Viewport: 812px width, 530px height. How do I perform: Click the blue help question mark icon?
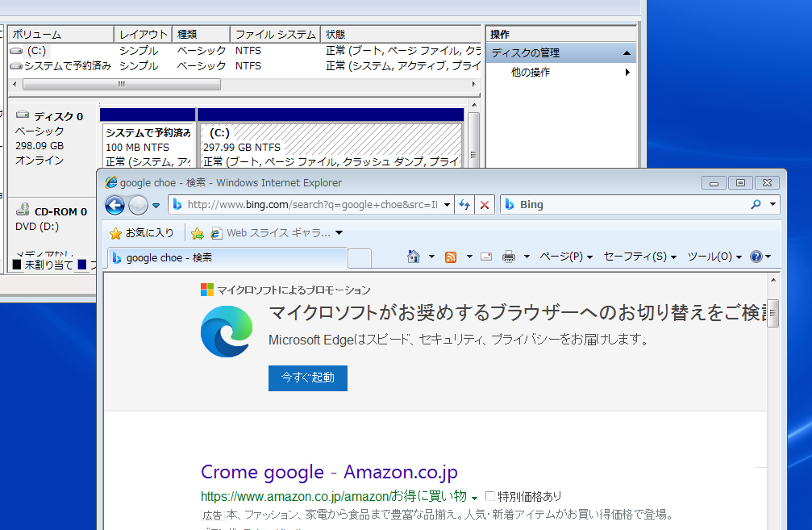point(756,257)
